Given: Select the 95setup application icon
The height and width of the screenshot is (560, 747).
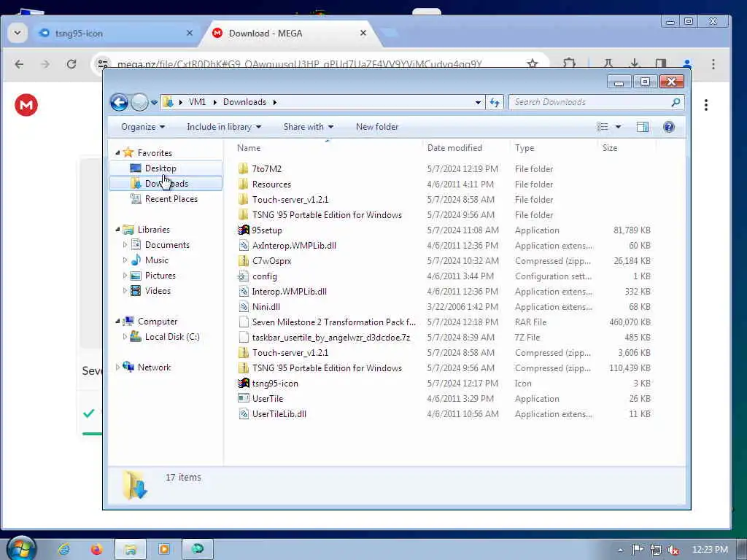Looking at the screenshot, I should 244,230.
